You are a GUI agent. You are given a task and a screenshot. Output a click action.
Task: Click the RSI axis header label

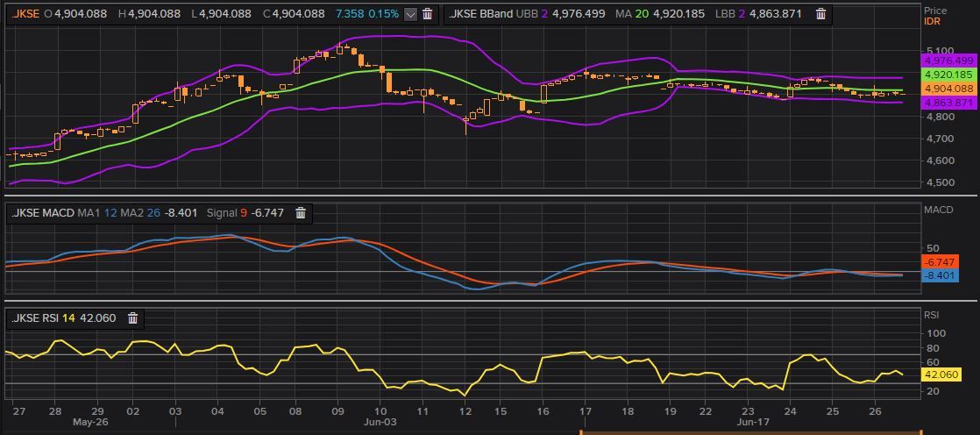click(932, 314)
